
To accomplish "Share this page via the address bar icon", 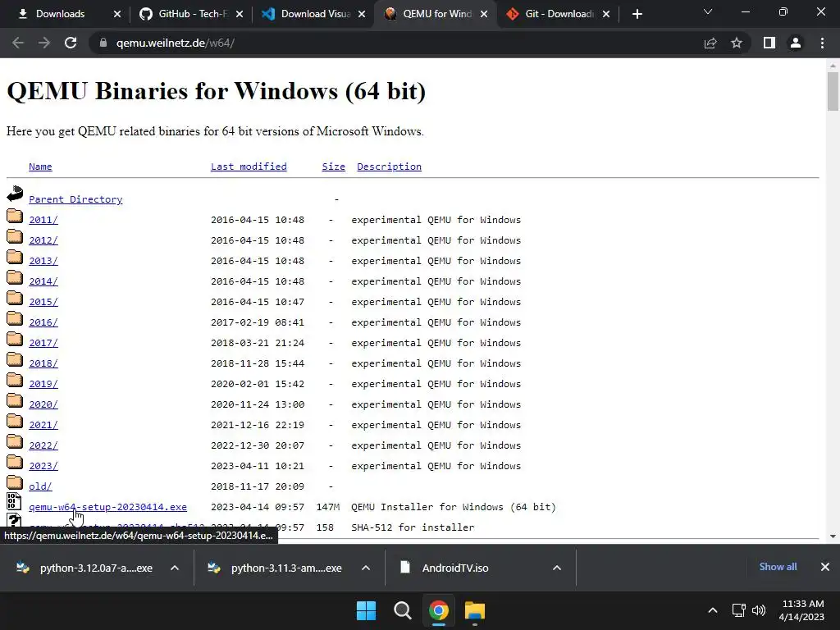I will pos(710,43).
